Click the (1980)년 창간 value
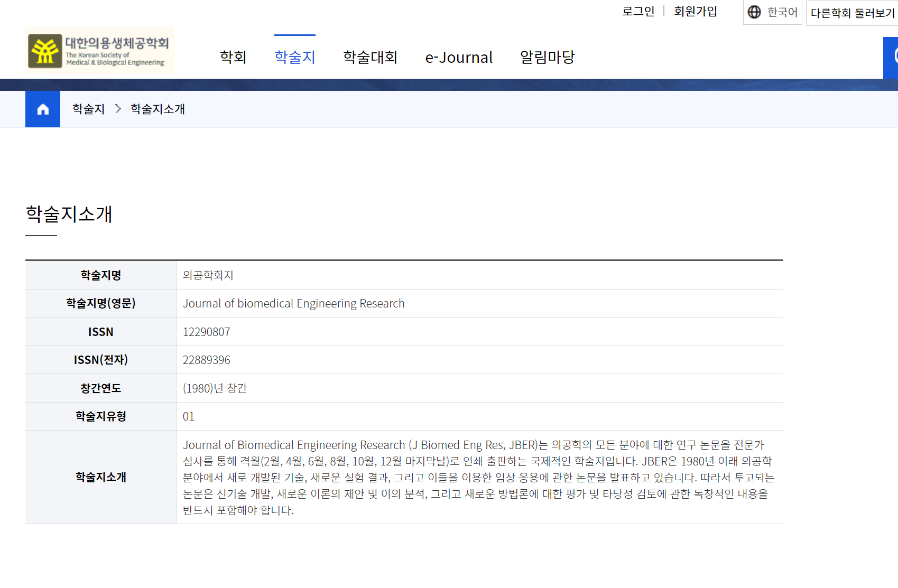Screen dimensions: 898x588 215,388
